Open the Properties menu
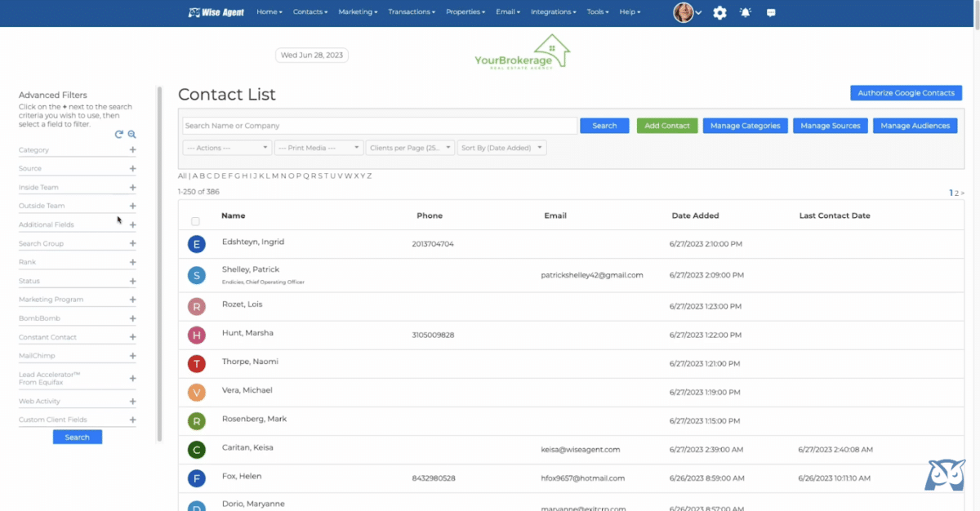980x511 pixels. click(x=465, y=12)
